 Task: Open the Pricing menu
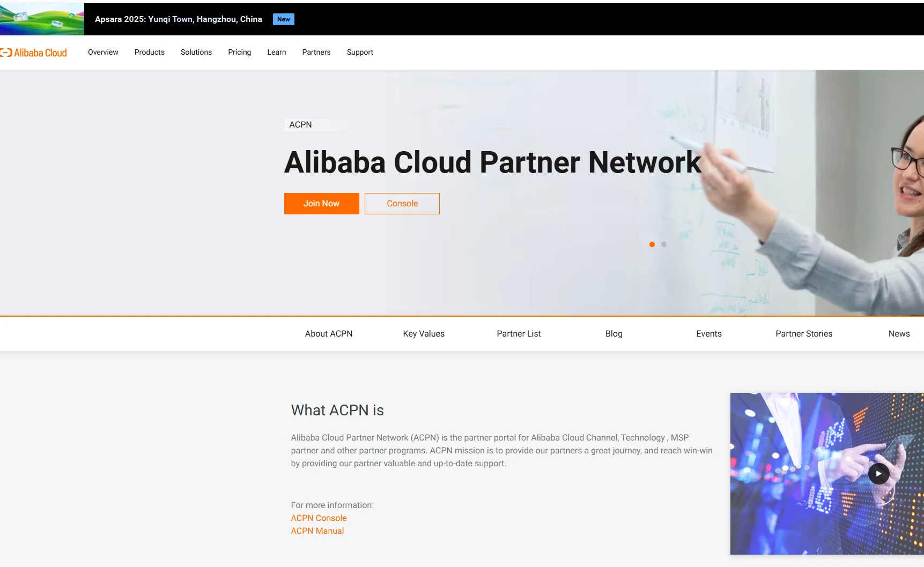point(239,52)
